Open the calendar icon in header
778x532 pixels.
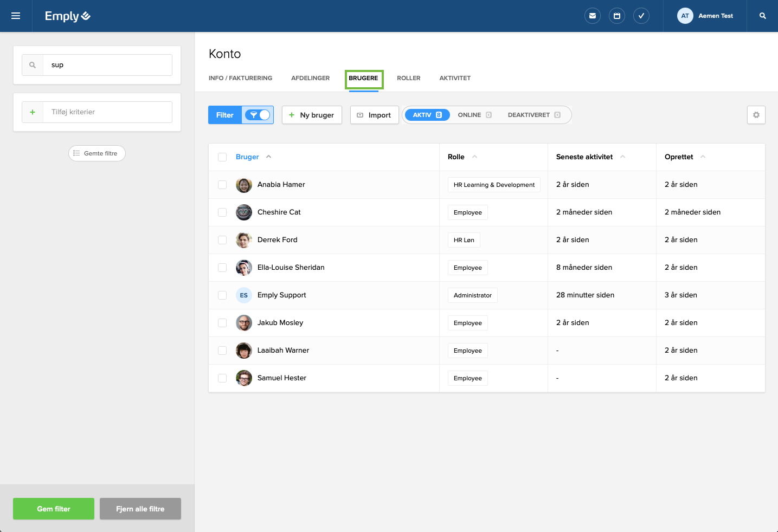click(617, 16)
